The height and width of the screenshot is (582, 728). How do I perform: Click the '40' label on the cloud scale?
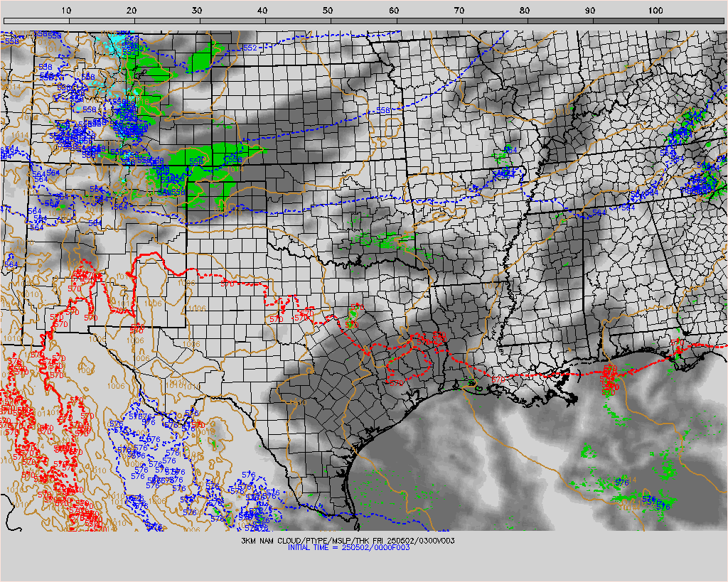263,11
